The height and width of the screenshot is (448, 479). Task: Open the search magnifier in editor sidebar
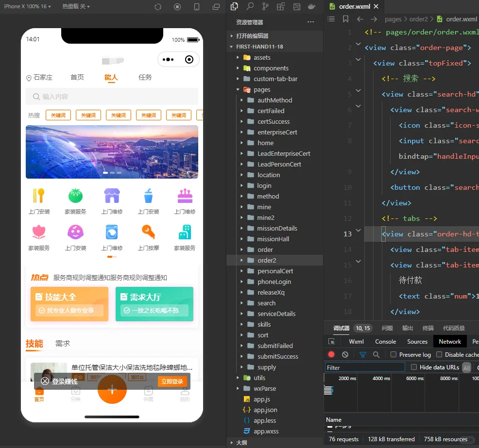pyautogui.click(x=250, y=6)
